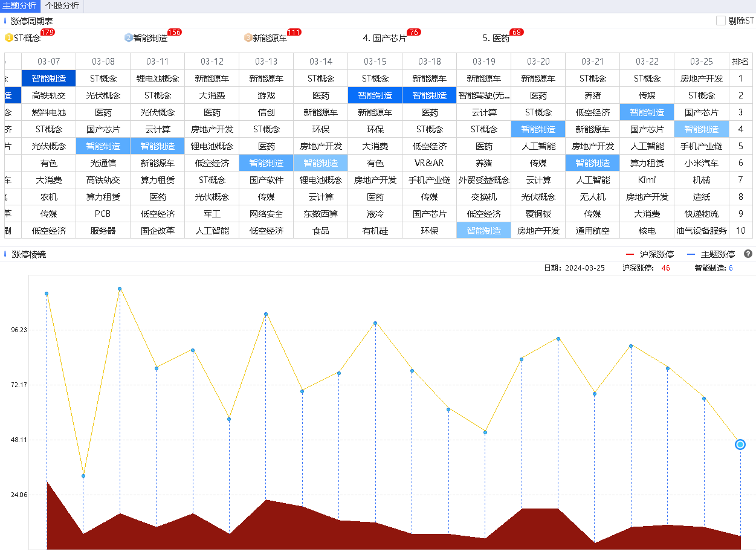Select the second-ranked 智能制造 theme label
Image resolution: width=756 pixels, height=552 pixels.
[x=150, y=38]
